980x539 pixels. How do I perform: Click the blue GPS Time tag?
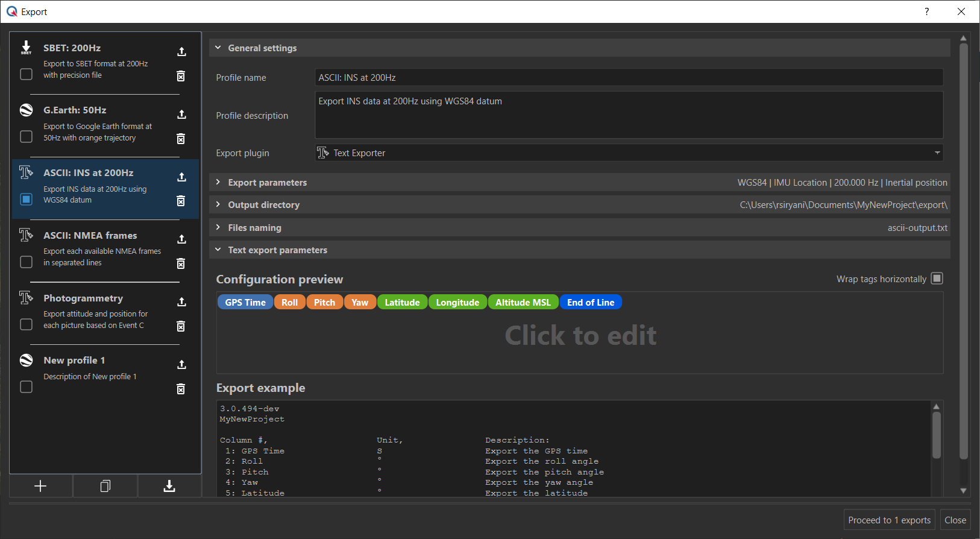(x=245, y=303)
